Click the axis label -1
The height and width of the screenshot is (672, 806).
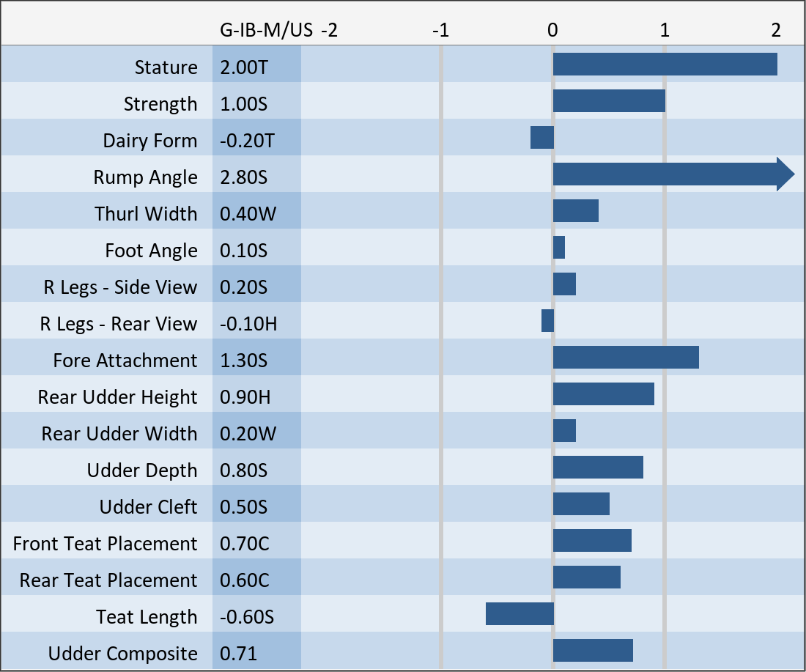pos(440,31)
